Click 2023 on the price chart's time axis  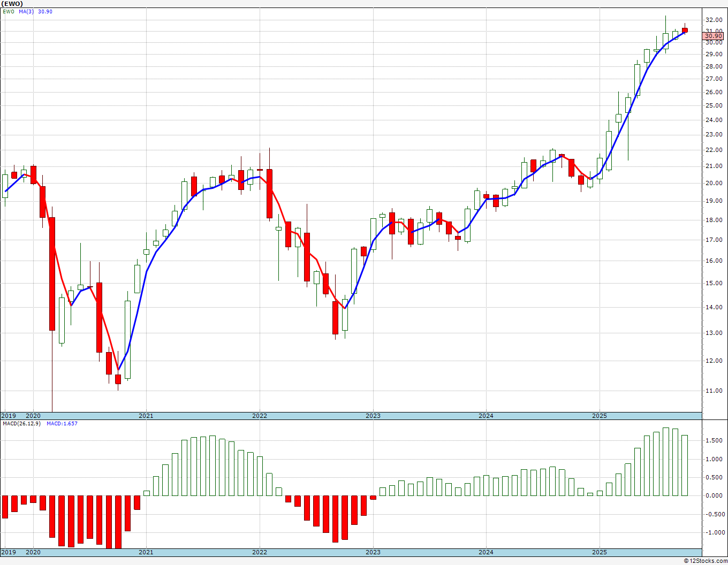pyautogui.click(x=373, y=416)
